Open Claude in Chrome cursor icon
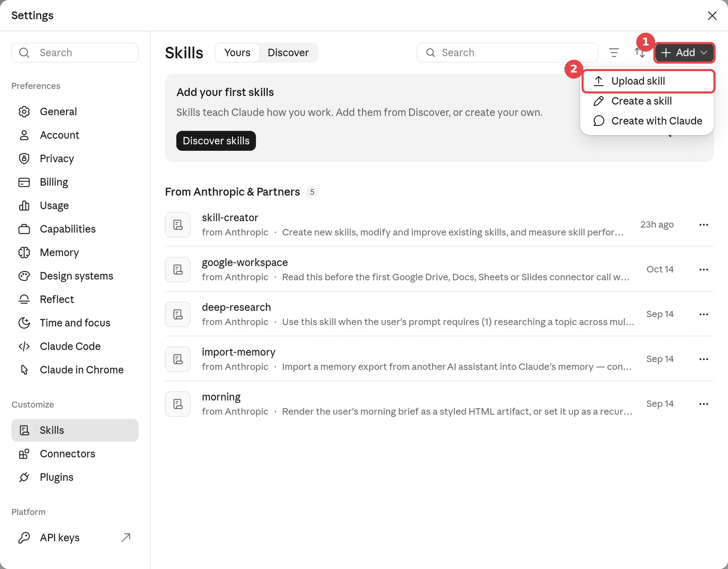 tap(24, 370)
